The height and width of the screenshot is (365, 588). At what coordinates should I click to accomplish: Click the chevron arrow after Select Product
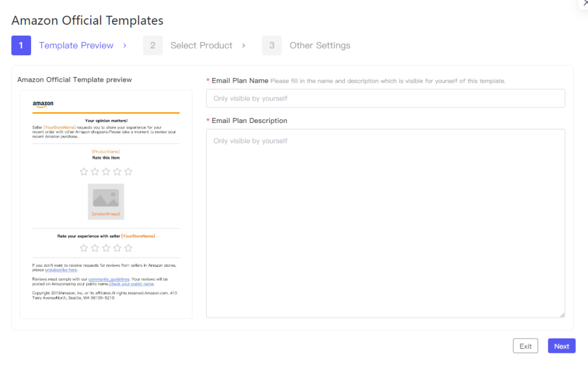(x=244, y=45)
